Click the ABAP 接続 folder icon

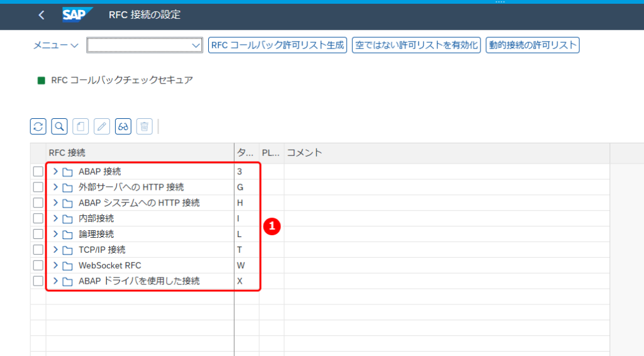pos(67,172)
